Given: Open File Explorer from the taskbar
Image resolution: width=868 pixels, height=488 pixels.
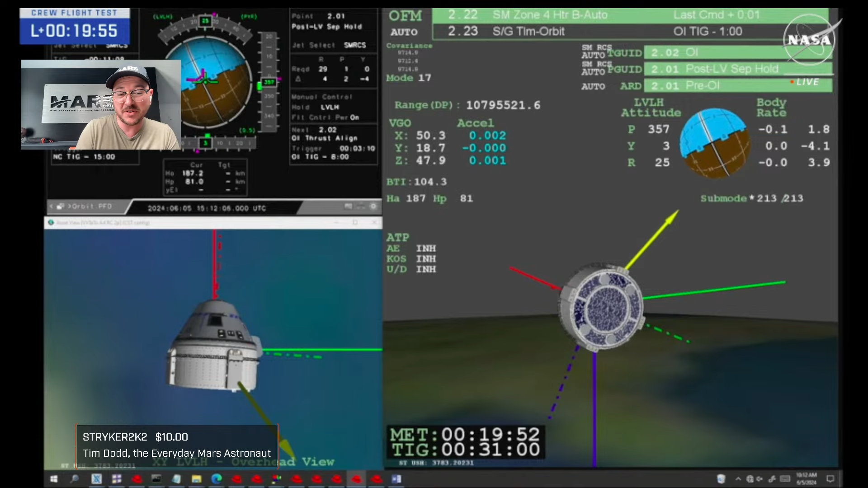Looking at the screenshot, I should click(x=196, y=479).
